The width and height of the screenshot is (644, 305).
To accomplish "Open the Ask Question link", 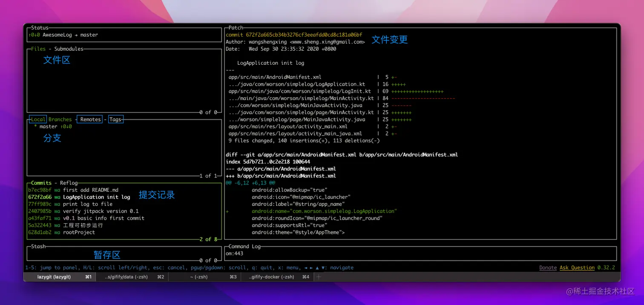I will [577, 268].
